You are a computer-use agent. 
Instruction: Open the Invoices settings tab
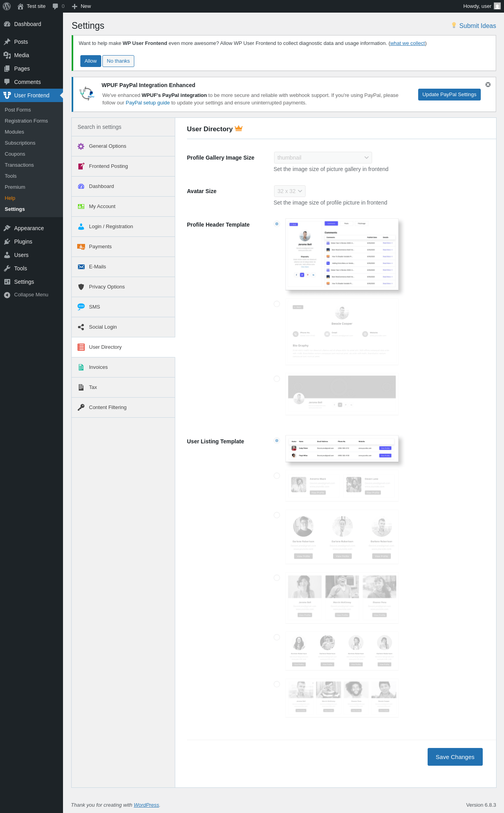[x=123, y=367]
